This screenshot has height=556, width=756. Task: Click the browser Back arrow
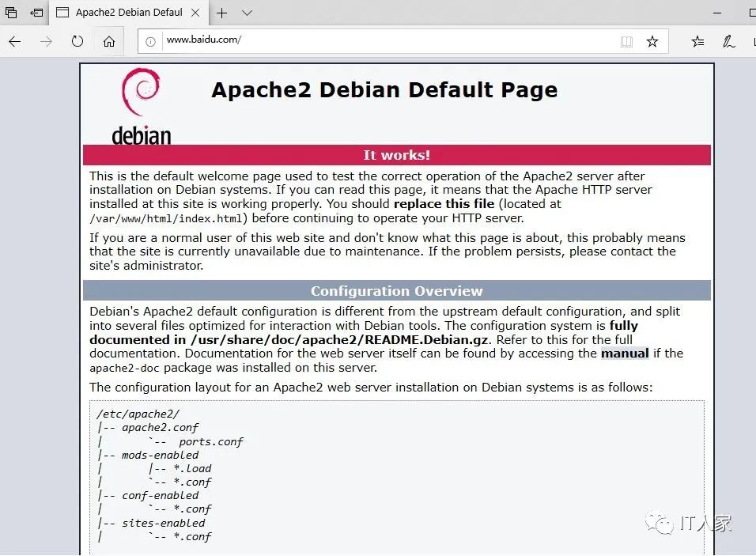click(x=15, y=41)
